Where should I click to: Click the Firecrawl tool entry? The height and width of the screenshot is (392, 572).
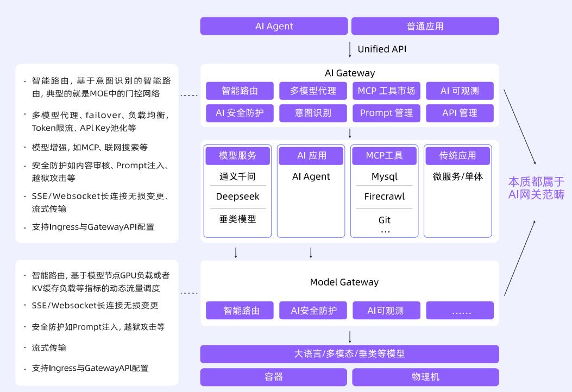pos(385,197)
